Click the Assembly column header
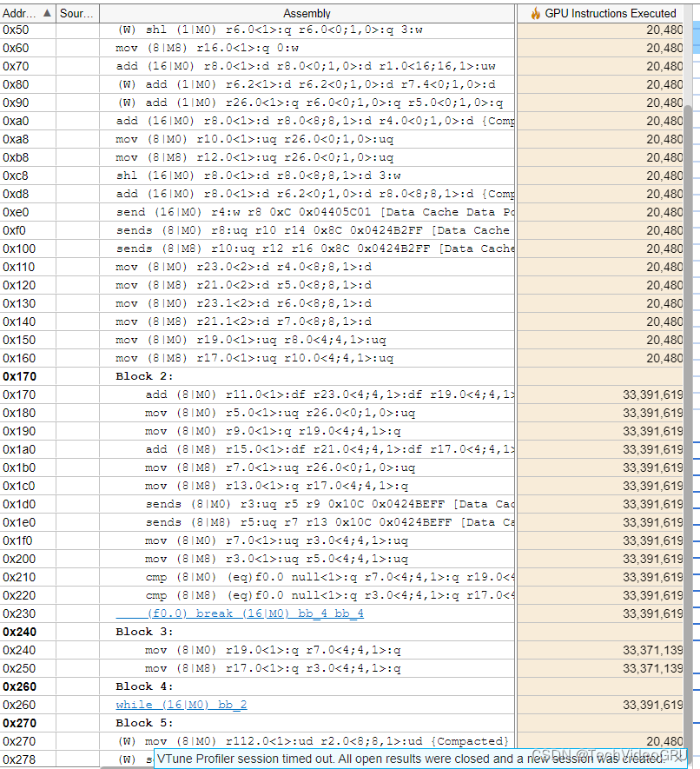Viewport: 700px width, 769px height. 307,13
